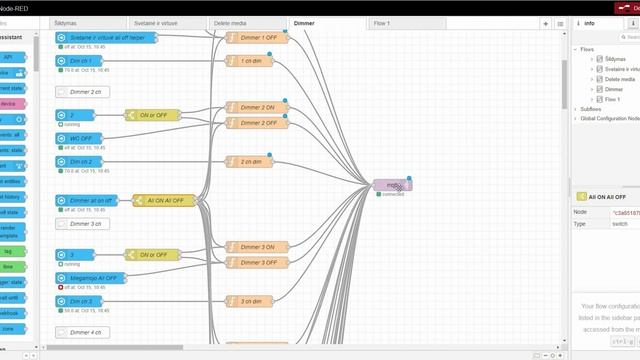Click Svetaine ir virtuve tree row icon
Viewport: 640px width, 360px height.
(x=600, y=69)
